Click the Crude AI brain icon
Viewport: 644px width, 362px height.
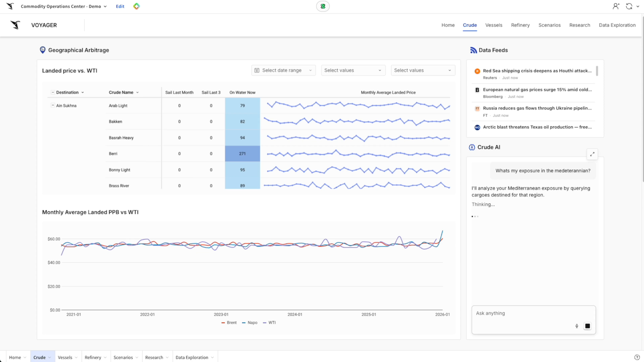(x=472, y=147)
